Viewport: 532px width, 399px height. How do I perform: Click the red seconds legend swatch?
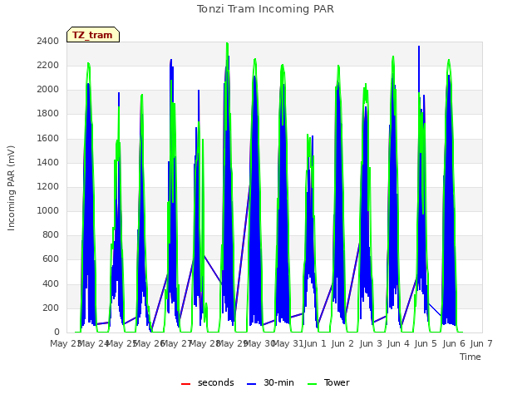(186, 384)
